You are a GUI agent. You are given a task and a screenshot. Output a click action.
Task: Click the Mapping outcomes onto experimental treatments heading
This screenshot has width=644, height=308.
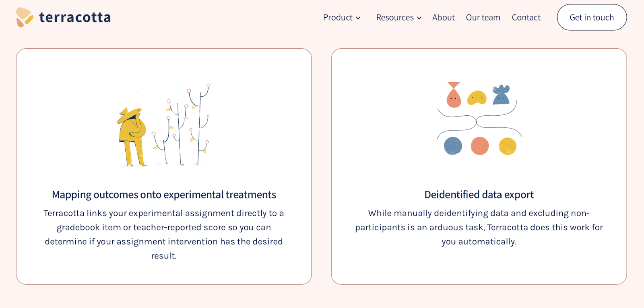[x=164, y=195]
